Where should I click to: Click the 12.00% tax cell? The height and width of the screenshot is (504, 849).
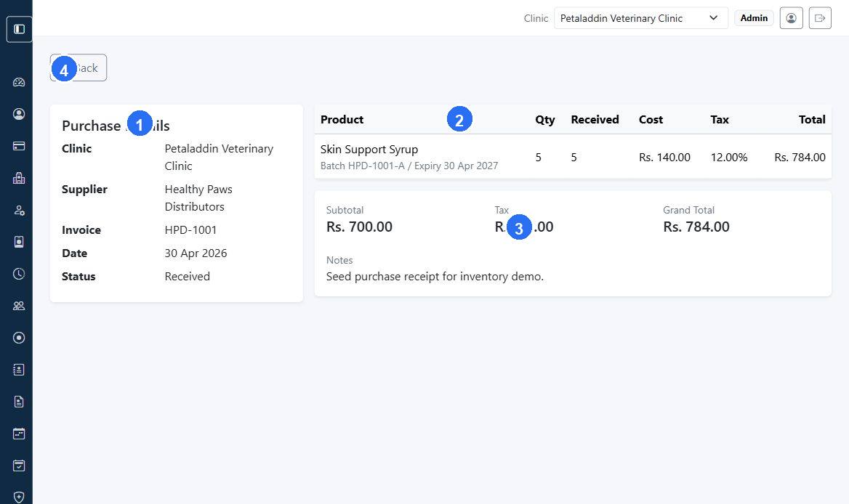(x=729, y=158)
